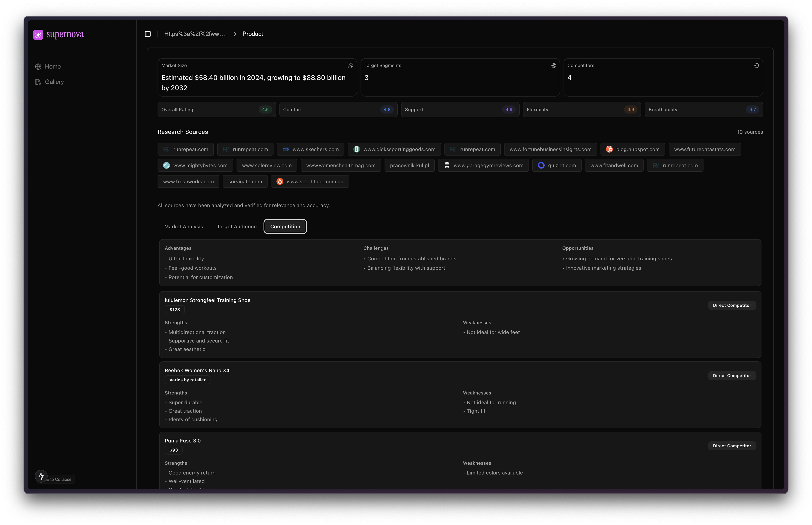Image resolution: width=812 pixels, height=525 pixels.
Task: Click lululemon's Direct Competitor badge
Action: point(732,305)
